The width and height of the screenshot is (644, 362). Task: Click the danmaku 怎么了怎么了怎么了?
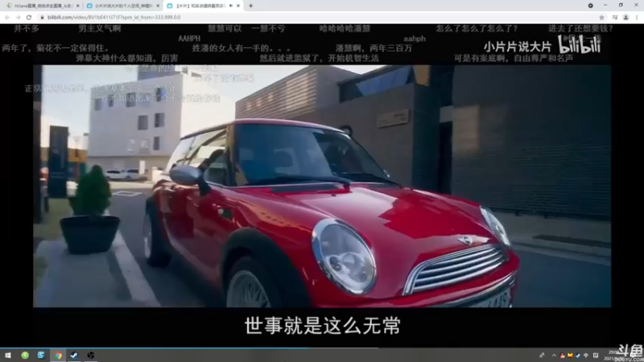pos(477,28)
